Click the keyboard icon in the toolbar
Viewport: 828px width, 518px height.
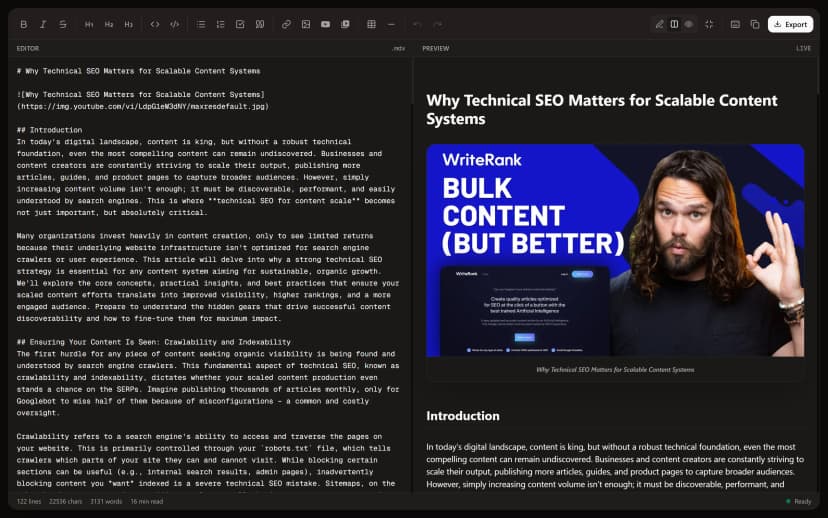[735, 24]
